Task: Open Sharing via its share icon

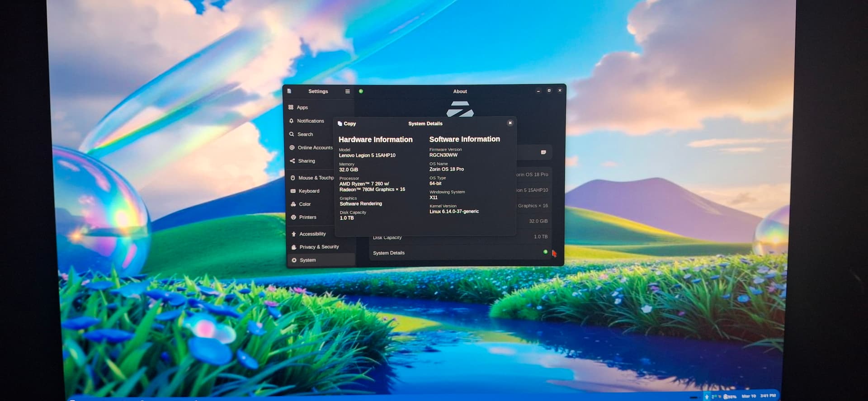Action: pyautogui.click(x=292, y=161)
